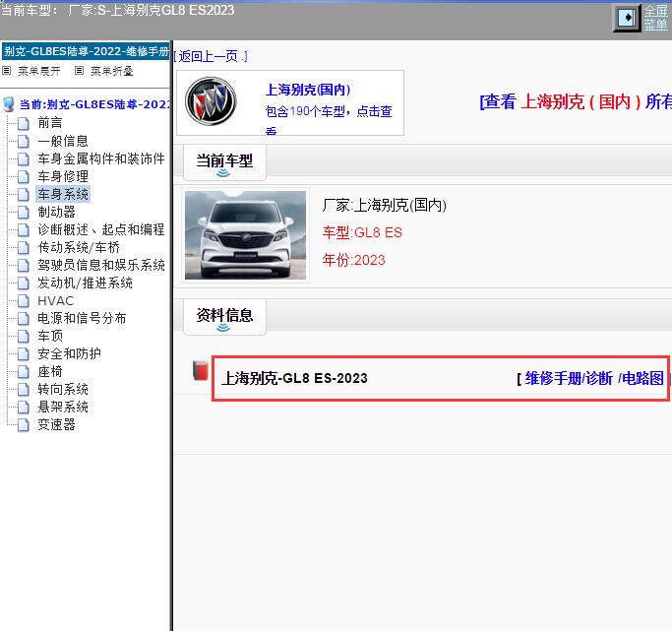
Task: Click page icon beside 传动系统/车桥
Action: pyautogui.click(x=24, y=248)
